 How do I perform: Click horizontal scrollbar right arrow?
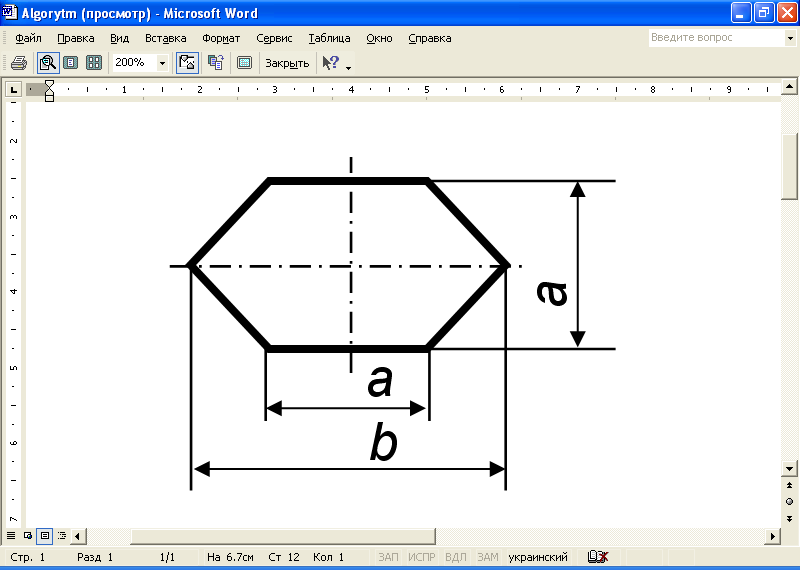(x=772, y=536)
